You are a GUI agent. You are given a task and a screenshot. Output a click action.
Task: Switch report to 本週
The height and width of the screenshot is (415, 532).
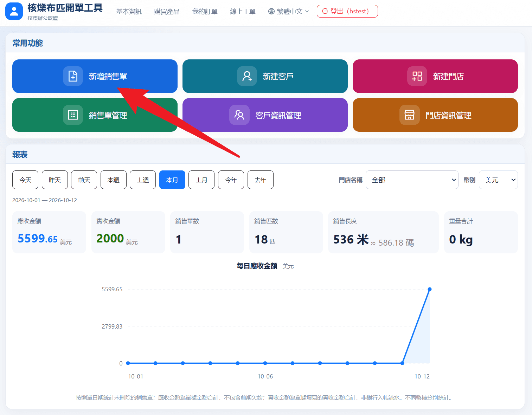tap(114, 180)
